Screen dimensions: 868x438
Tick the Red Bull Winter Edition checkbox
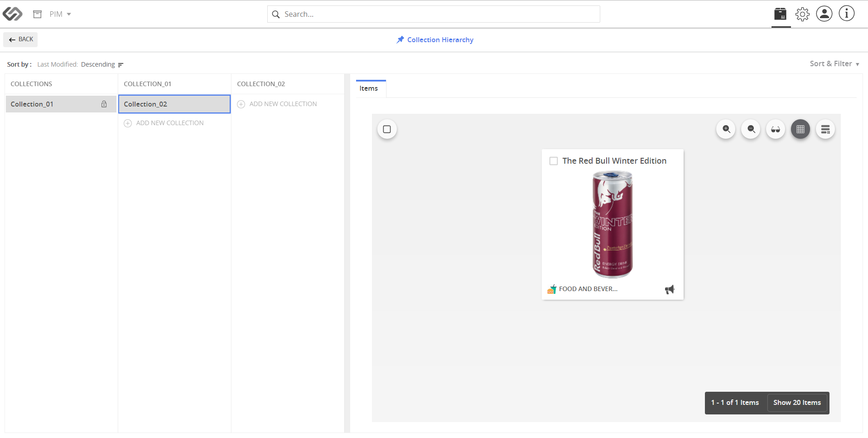[x=554, y=161]
